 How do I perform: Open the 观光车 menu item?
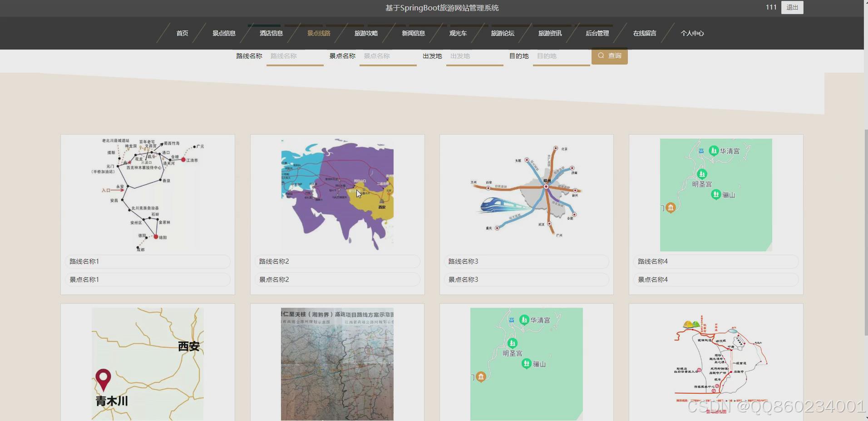coord(458,33)
